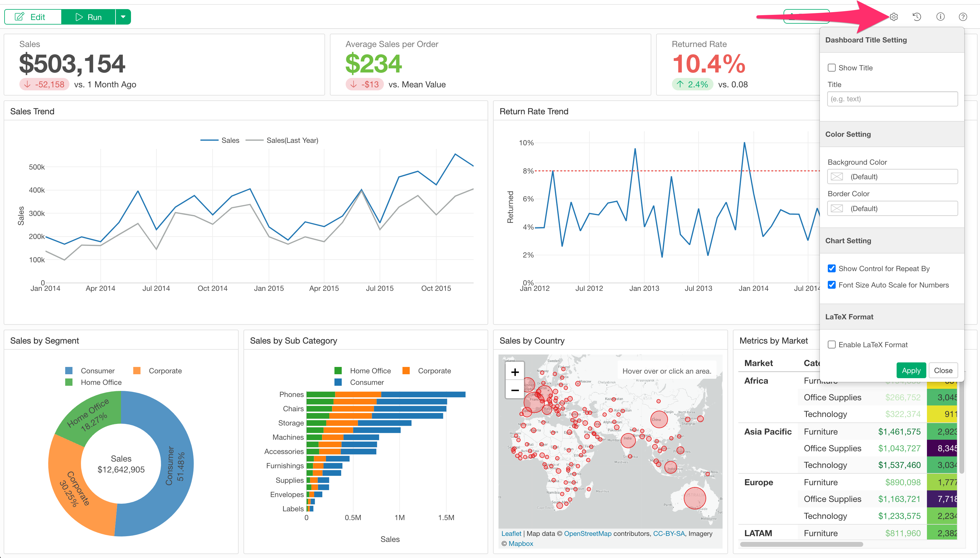Enable the Show Title checkbox

tap(832, 68)
